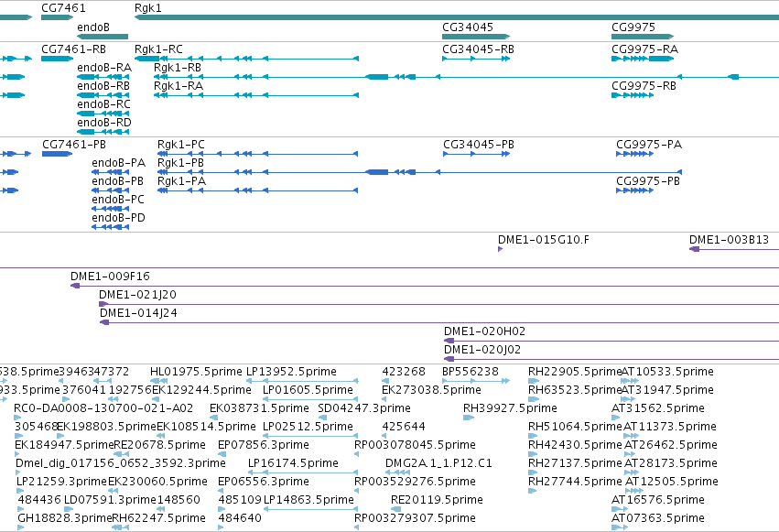This screenshot has height=532, width=779.
Task: Click EST EK273038.5prime
Action: 431,390
